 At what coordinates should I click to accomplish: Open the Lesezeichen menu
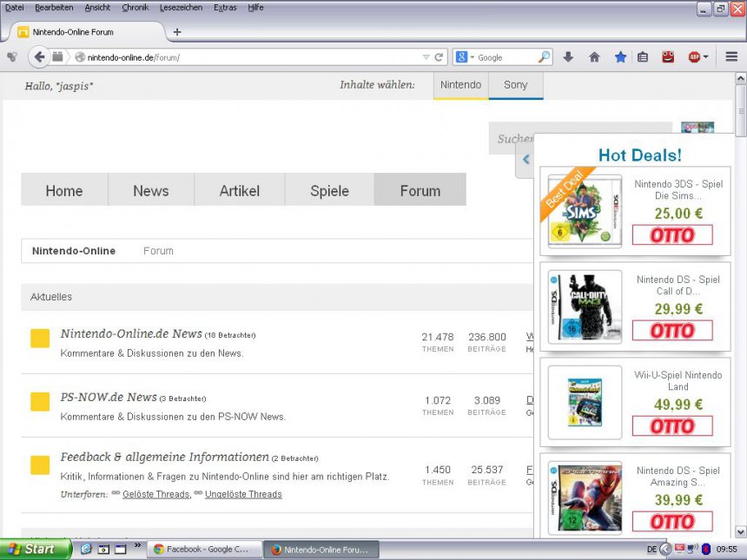click(x=181, y=7)
